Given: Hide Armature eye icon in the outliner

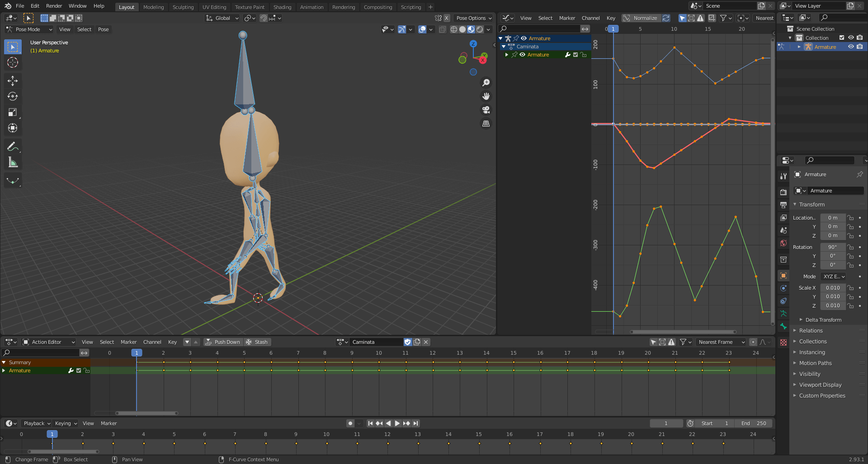Looking at the screenshot, I should coord(851,47).
